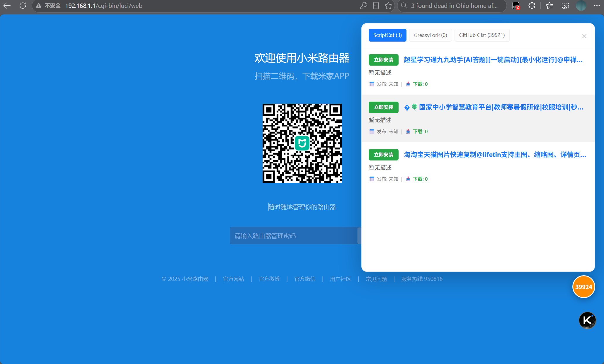Switch to the ScriptCat (3) tab
Image resolution: width=604 pixels, height=364 pixels.
point(387,35)
